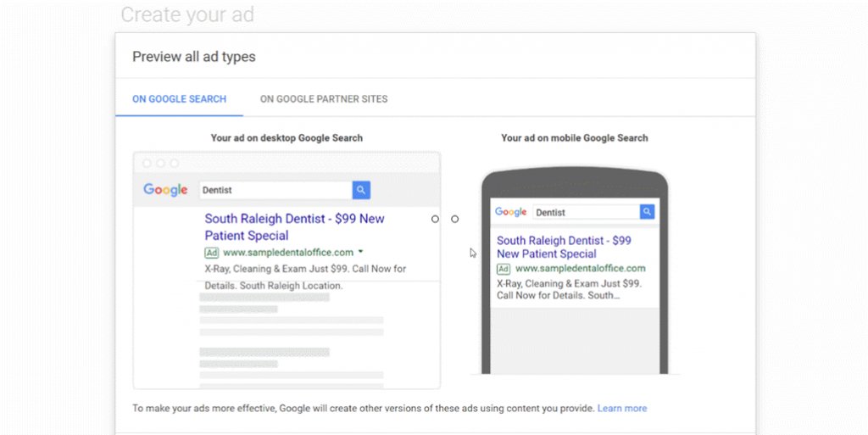Open the On Google Partner Sites tab
Screen dimensions: 868x435
click(324, 99)
